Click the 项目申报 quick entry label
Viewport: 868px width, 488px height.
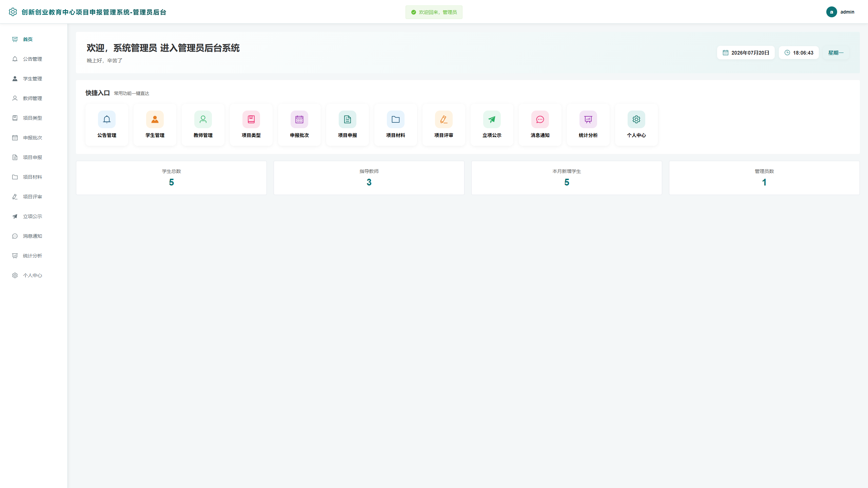point(348,135)
